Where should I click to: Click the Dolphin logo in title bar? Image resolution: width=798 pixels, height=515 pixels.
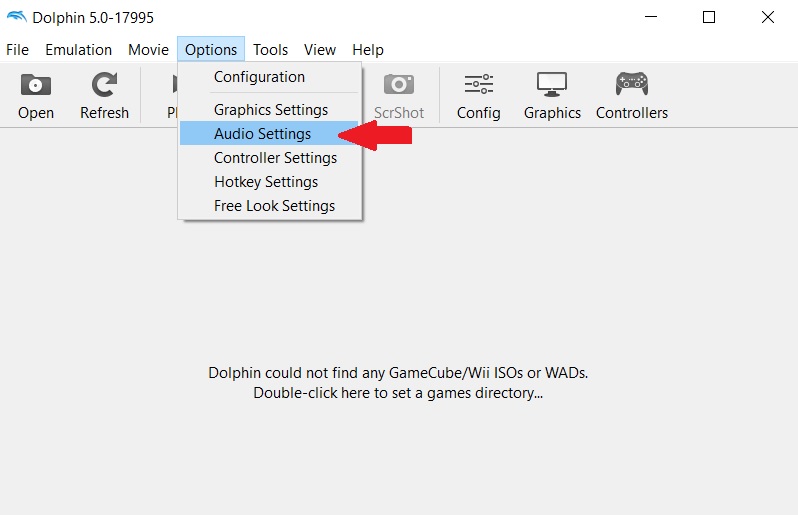(16, 17)
